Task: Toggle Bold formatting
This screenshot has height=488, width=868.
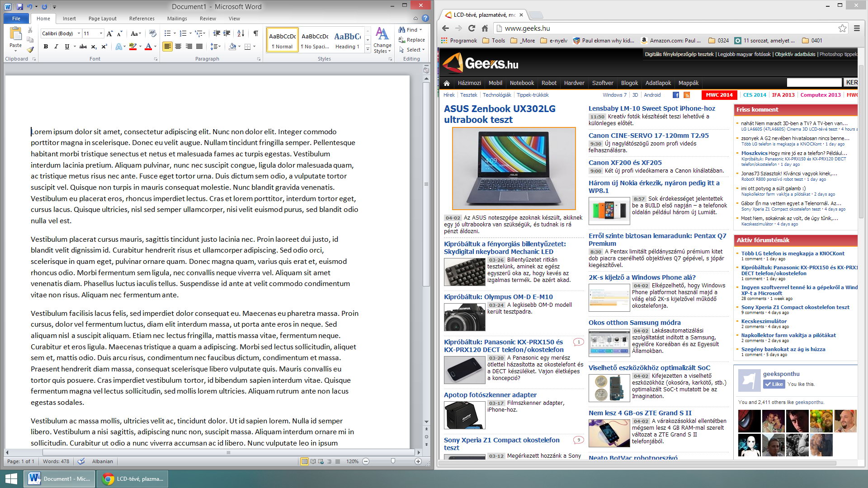Action: point(46,47)
